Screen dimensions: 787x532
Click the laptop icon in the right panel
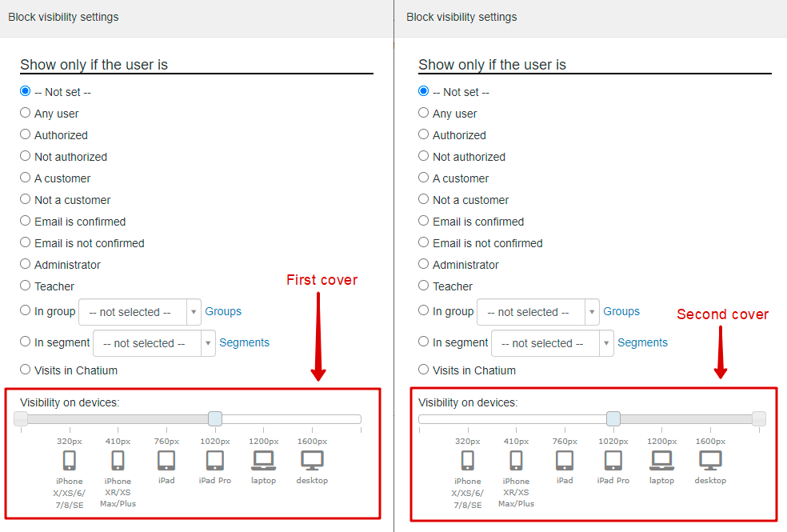(661, 460)
